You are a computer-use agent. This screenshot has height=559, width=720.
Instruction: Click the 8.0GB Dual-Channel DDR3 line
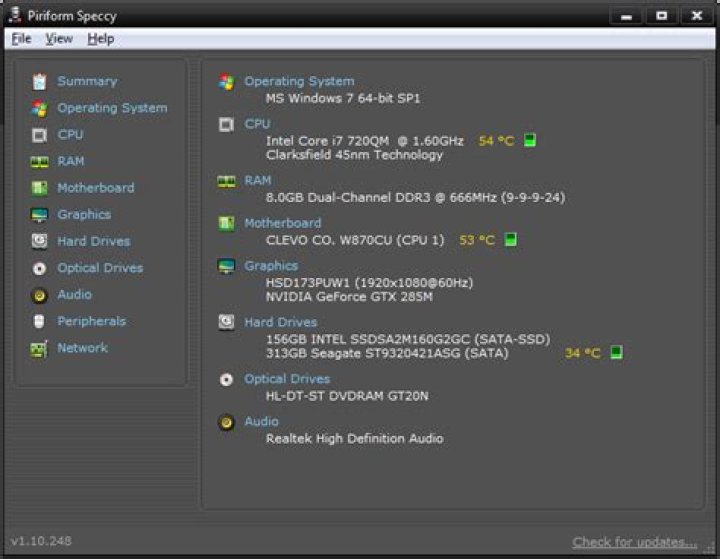pyautogui.click(x=416, y=198)
